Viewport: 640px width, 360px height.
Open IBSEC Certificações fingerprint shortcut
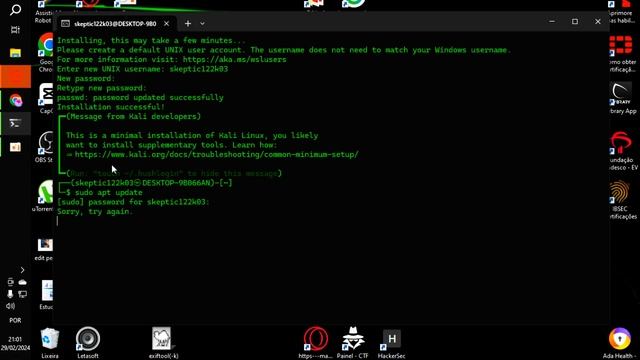[623, 200]
